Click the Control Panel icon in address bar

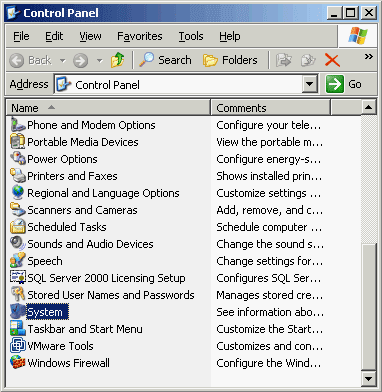(64, 84)
